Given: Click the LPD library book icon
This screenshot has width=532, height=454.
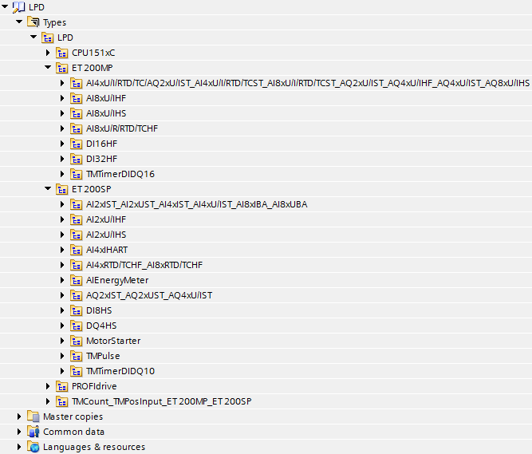Looking at the screenshot, I should point(19,7).
